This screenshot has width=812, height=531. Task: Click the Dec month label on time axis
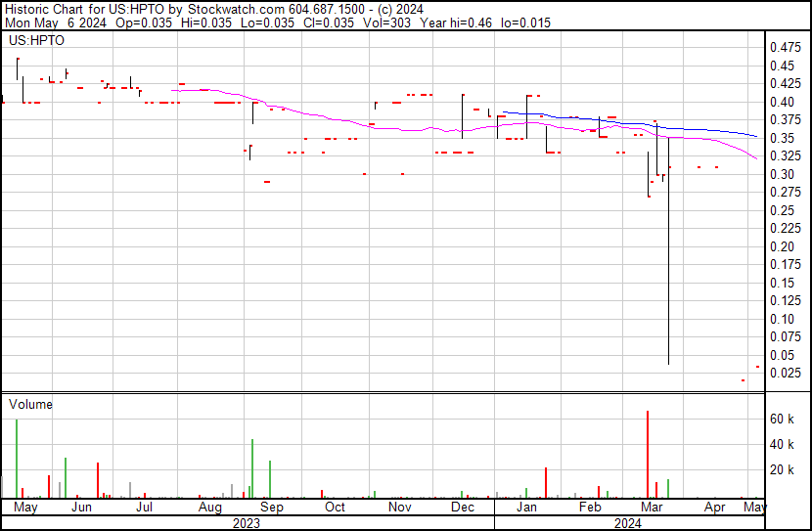click(463, 508)
